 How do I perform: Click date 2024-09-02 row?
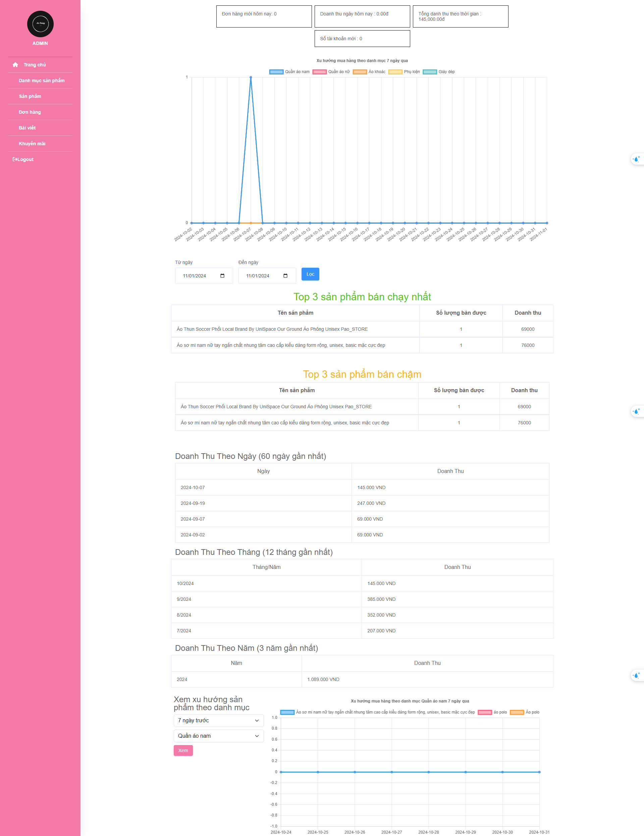pos(362,535)
